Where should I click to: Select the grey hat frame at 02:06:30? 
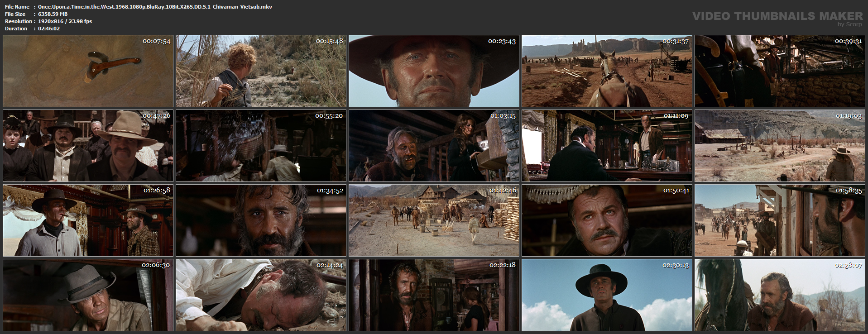[x=88, y=295]
